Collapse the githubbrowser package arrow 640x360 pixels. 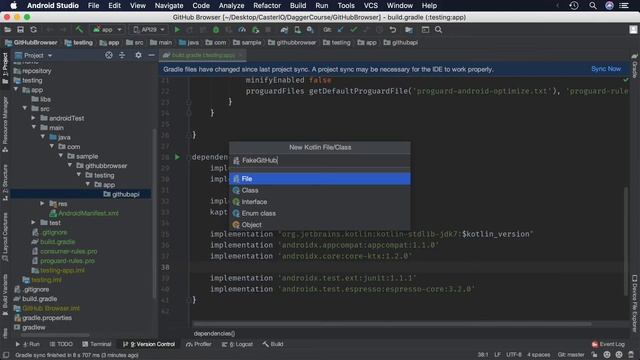[70, 166]
